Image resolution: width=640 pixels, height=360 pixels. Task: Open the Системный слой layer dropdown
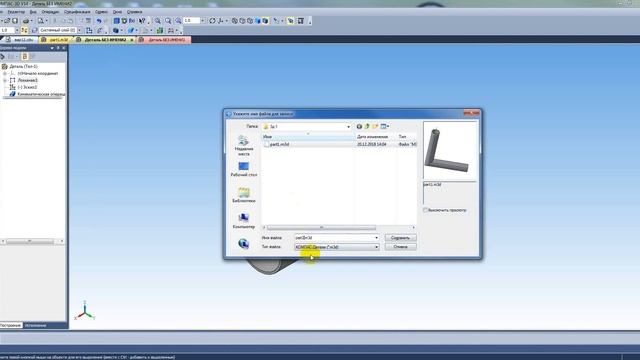click(x=79, y=30)
